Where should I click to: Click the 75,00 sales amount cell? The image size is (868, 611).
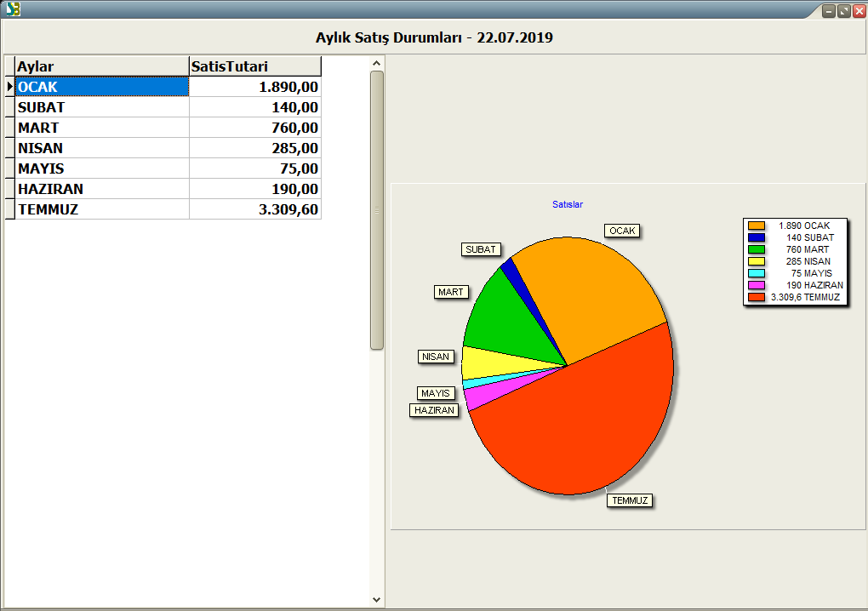tap(255, 168)
